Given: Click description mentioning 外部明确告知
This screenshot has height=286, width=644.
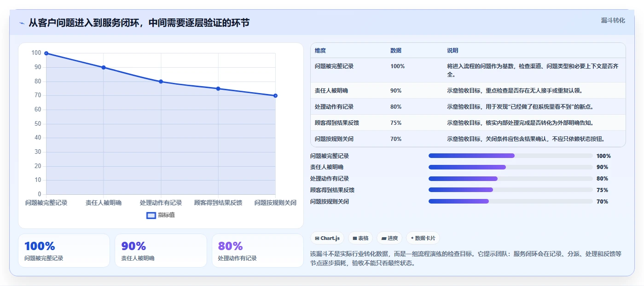Looking at the screenshot, I should 522,123.
